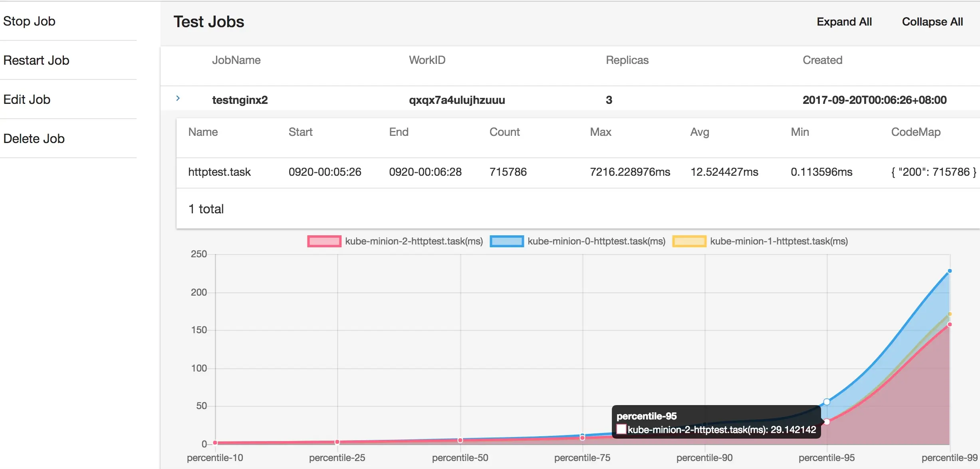Toggle kube-minion-2 legend swatch
Image resolution: width=980 pixels, height=469 pixels.
[324, 241]
